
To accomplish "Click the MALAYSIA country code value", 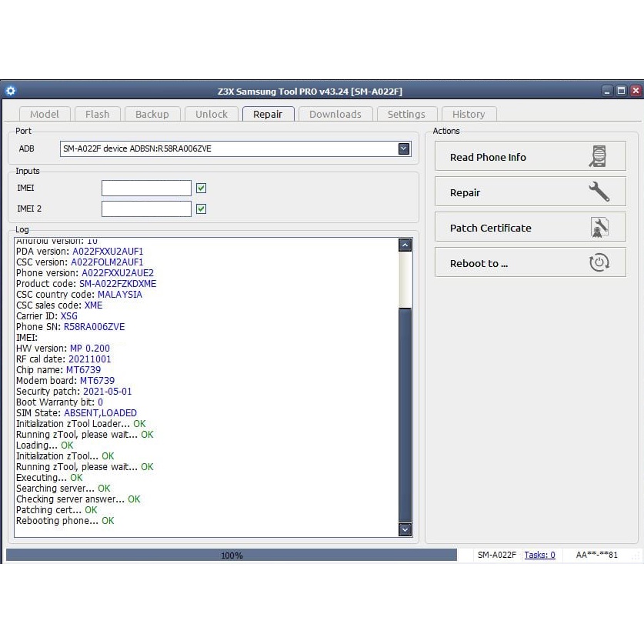I will coord(119,295).
